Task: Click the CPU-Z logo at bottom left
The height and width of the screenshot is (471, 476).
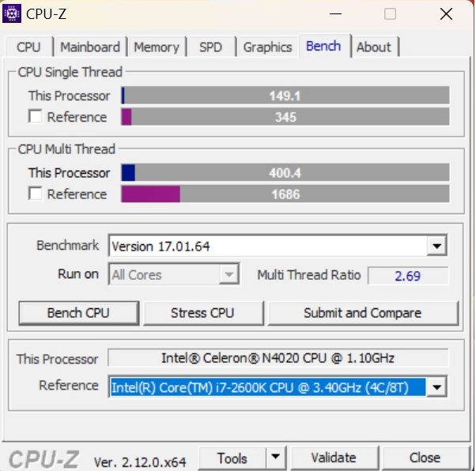Action: pyautogui.click(x=44, y=460)
